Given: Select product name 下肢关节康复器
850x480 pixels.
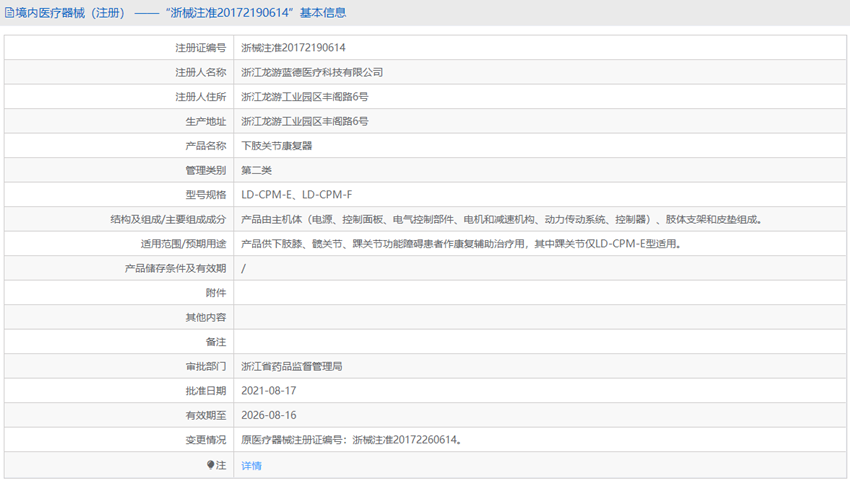Looking at the screenshot, I should 276,145.
